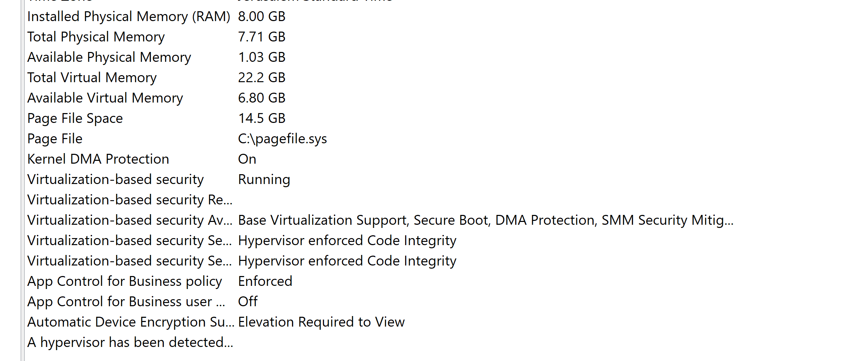Click the first Hypervisor enforced Code Integrity value
Viewport: 868px width, 361px height.
click(347, 241)
